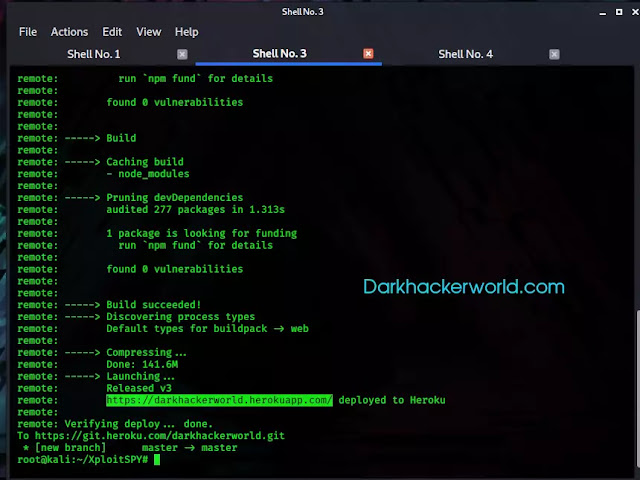The height and width of the screenshot is (480, 640).
Task: Open the Actions menu
Action: [x=69, y=32]
